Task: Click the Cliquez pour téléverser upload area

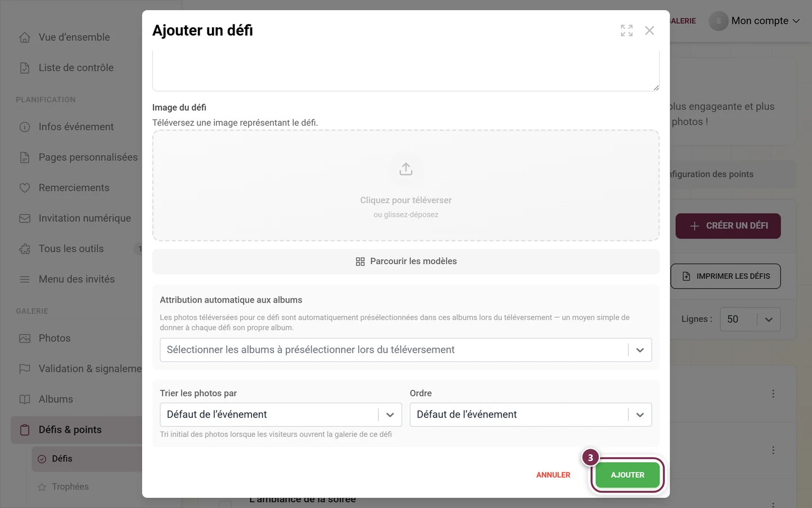Action: [406, 186]
